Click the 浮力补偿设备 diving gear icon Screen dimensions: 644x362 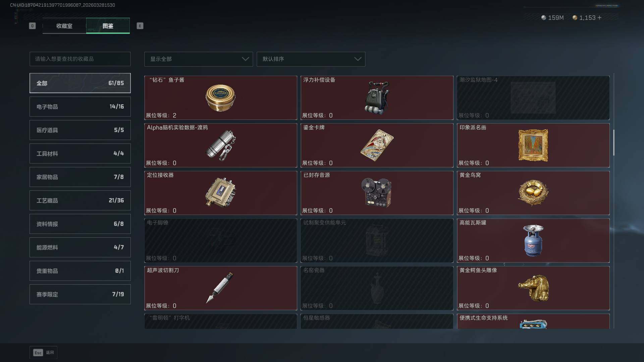pyautogui.click(x=377, y=98)
